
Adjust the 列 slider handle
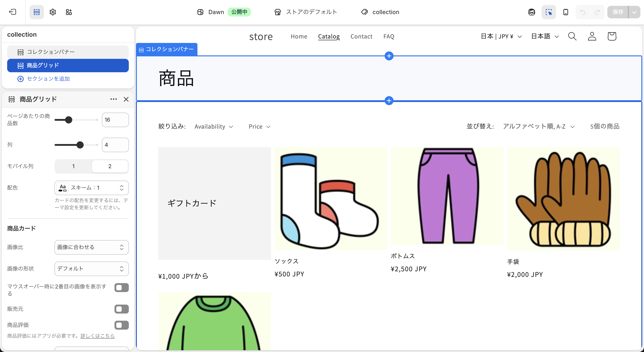(80, 145)
